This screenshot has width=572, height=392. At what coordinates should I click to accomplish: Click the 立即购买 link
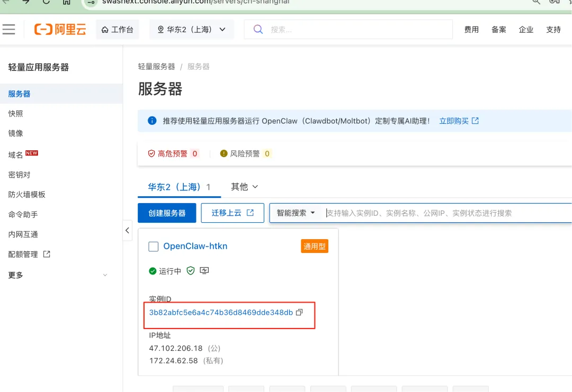pos(454,121)
